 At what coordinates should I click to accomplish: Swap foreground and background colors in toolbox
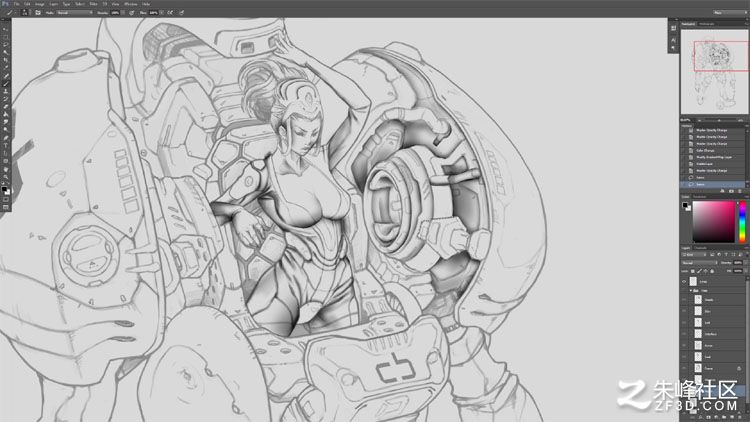tap(9, 184)
